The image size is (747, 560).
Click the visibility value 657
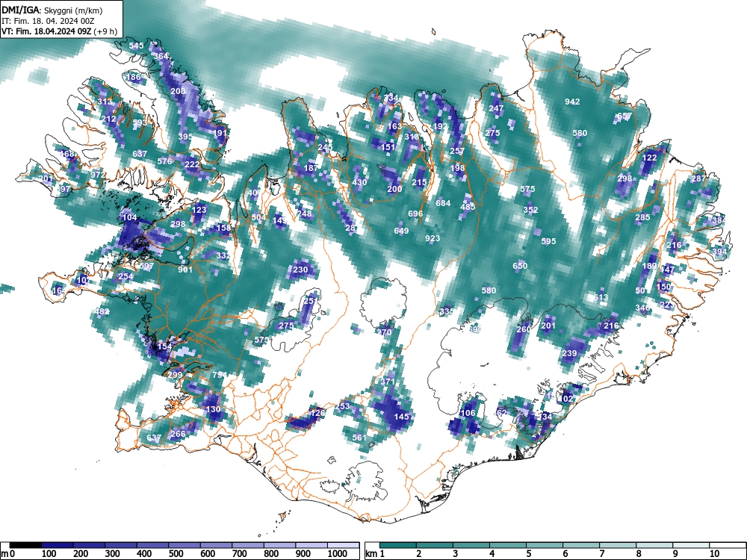[624, 116]
